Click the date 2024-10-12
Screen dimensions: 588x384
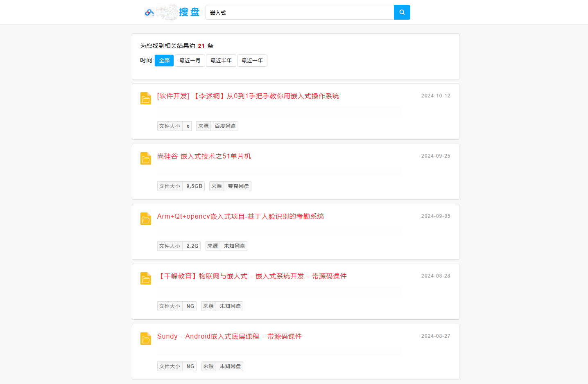pyautogui.click(x=436, y=96)
